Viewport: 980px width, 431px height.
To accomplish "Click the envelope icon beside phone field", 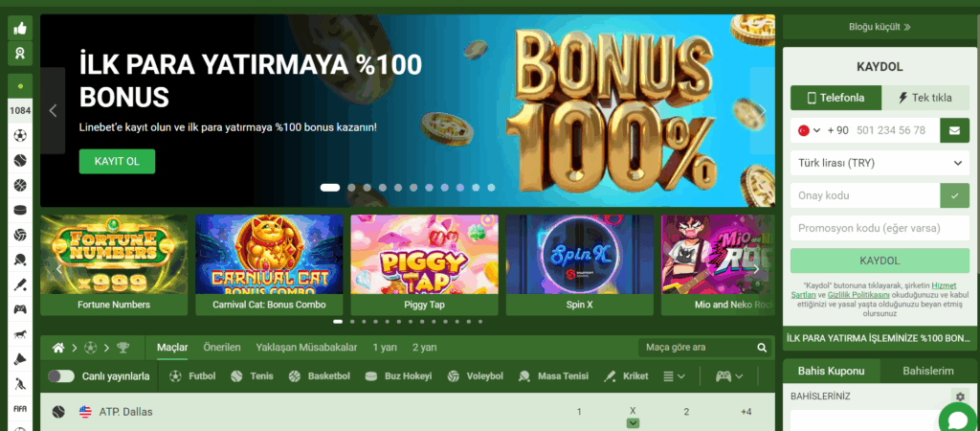I will (954, 131).
